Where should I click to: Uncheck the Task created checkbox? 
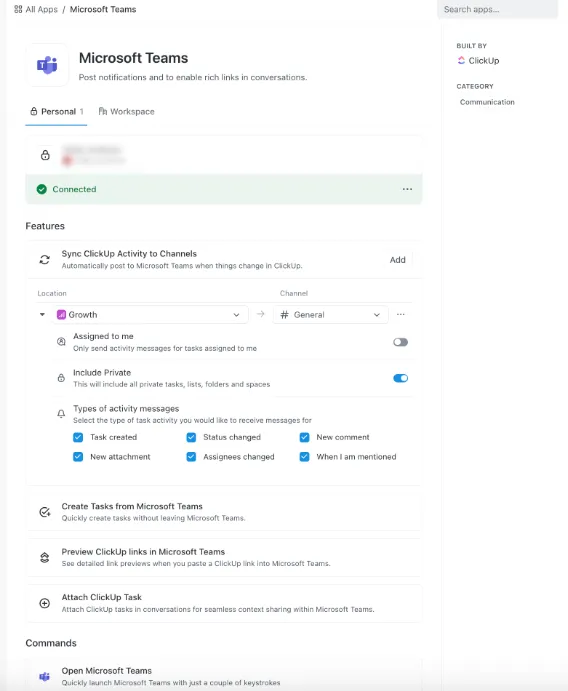tap(78, 437)
